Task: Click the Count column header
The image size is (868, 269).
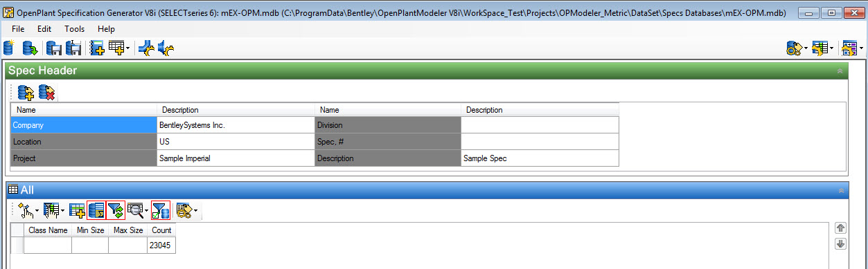Action: (161, 230)
